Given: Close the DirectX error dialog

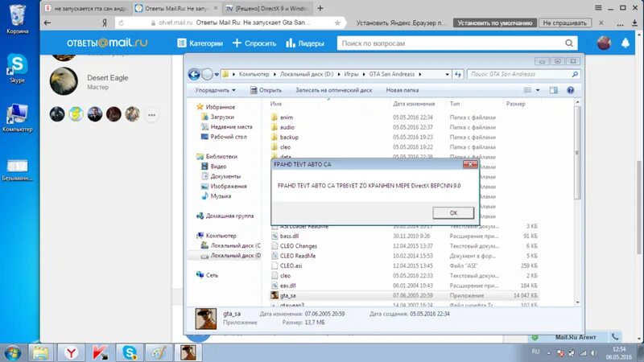Looking at the screenshot, I should (470, 164).
